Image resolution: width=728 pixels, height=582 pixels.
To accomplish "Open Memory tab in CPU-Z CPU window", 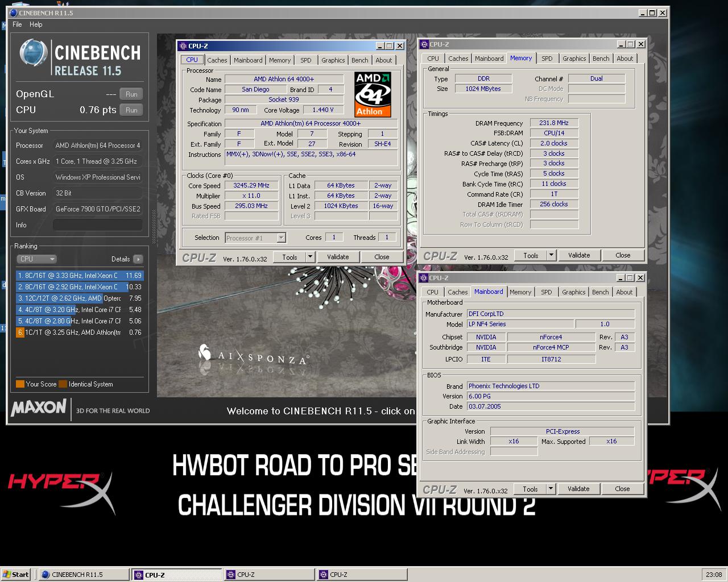I will tap(280, 60).
